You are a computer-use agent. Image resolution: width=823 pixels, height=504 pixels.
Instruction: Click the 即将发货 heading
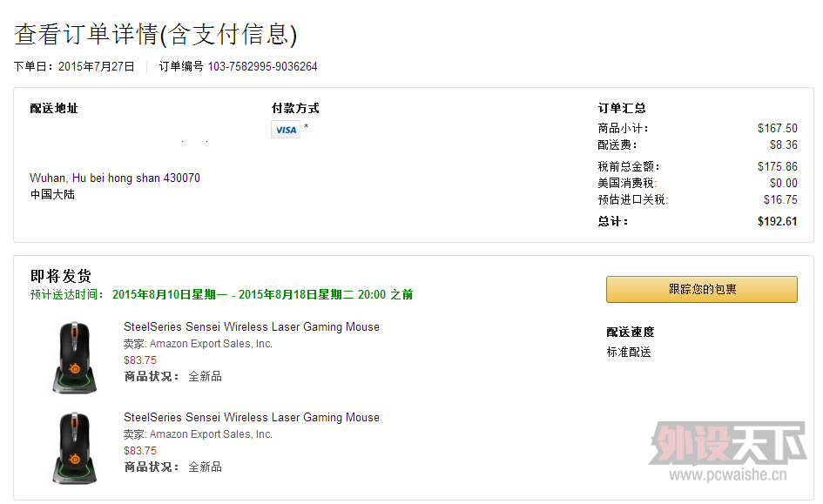pyautogui.click(x=61, y=276)
